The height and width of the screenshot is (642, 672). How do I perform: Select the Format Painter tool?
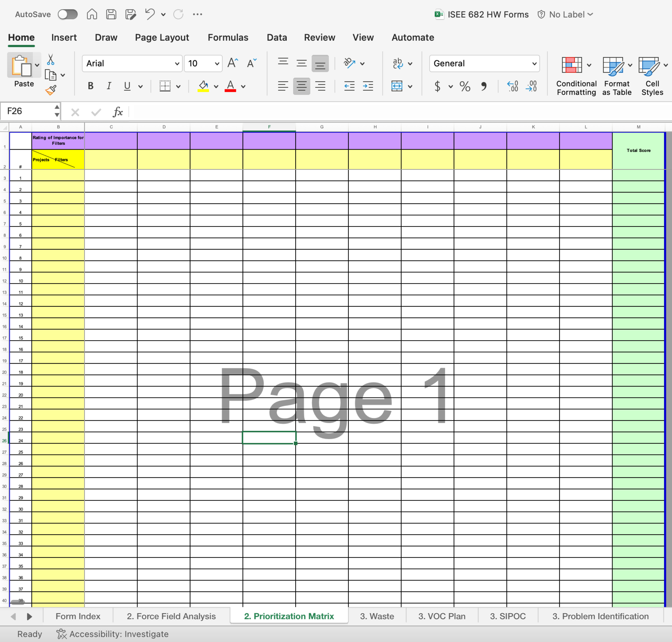click(51, 90)
